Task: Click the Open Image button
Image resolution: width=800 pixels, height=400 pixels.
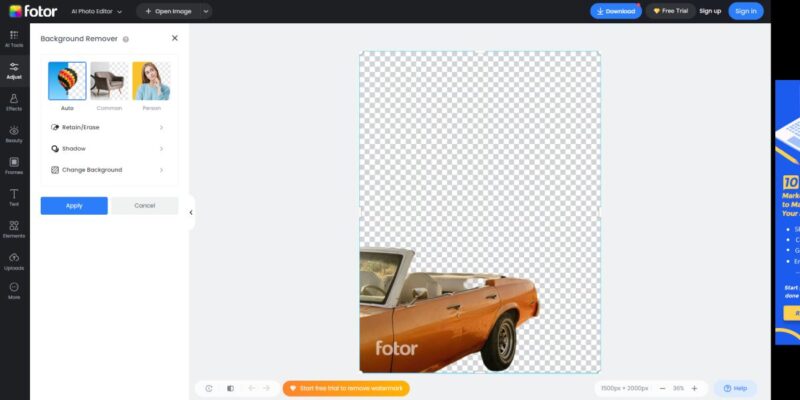Action: [168, 11]
